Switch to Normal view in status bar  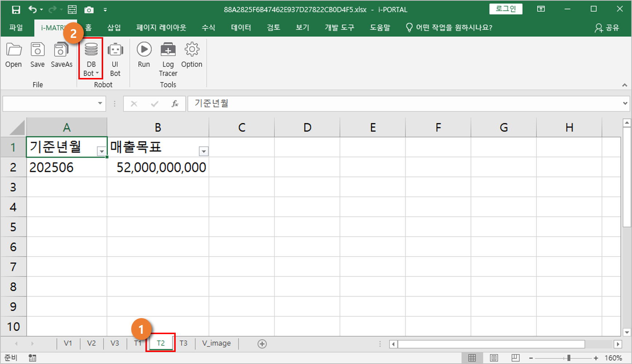tap(472, 358)
